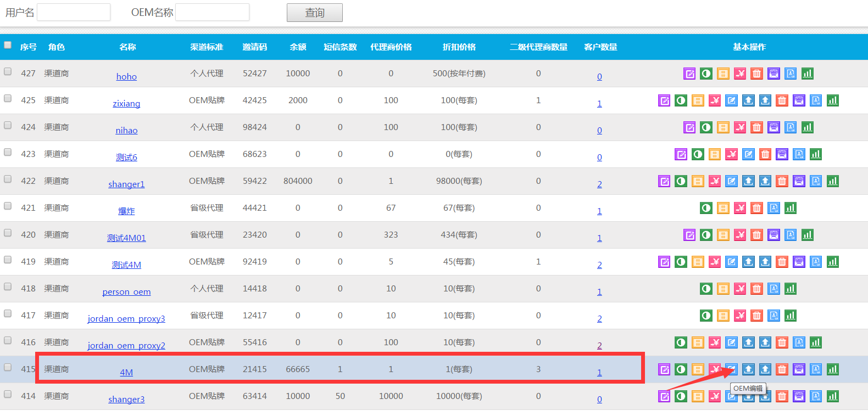Viewport: 868px width, 416px height.
Task: Click the green half-circle icon in 爆炸 row
Action: tap(706, 208)
